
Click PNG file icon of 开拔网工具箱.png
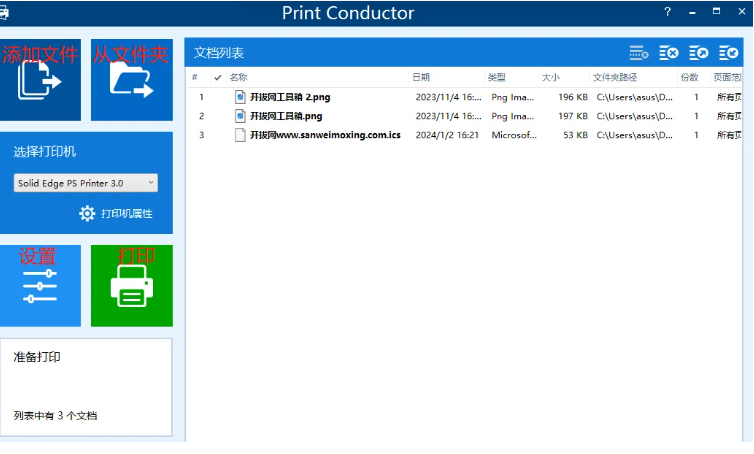240,116
